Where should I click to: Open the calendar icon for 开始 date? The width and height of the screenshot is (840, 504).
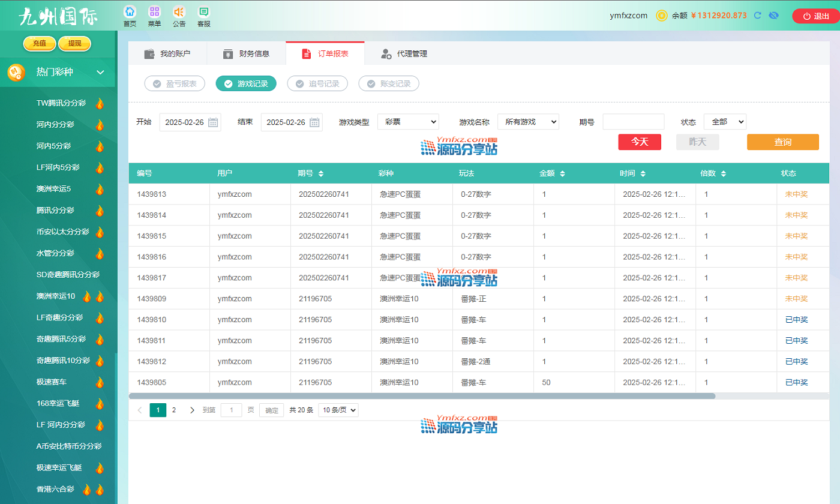pyautogui.click(x=214, y=122)
